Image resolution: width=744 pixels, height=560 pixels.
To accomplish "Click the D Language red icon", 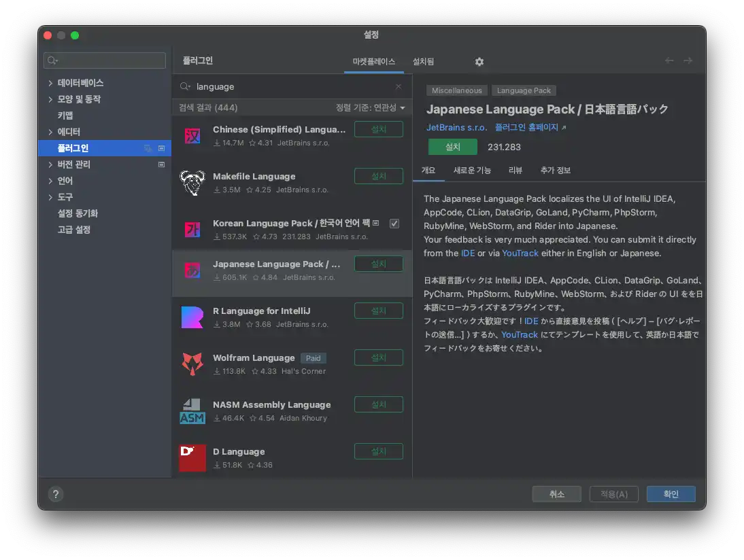I will pyautogui.click(x=192, y=458).
